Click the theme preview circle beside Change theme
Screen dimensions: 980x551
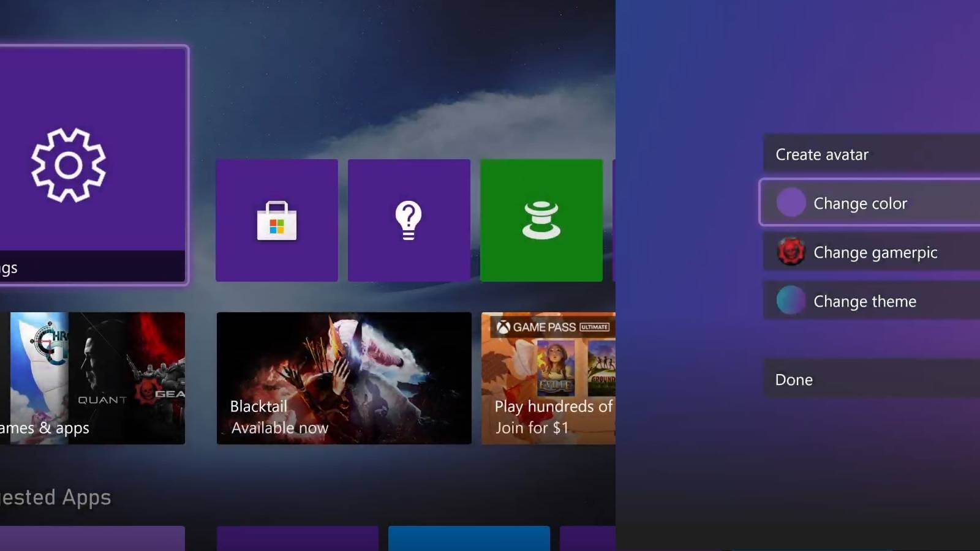click(x=791, y=301)
